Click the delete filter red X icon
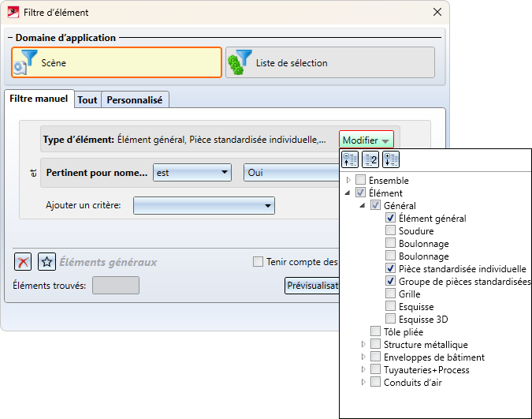This screenshot has height=419, width=532. 24,262
